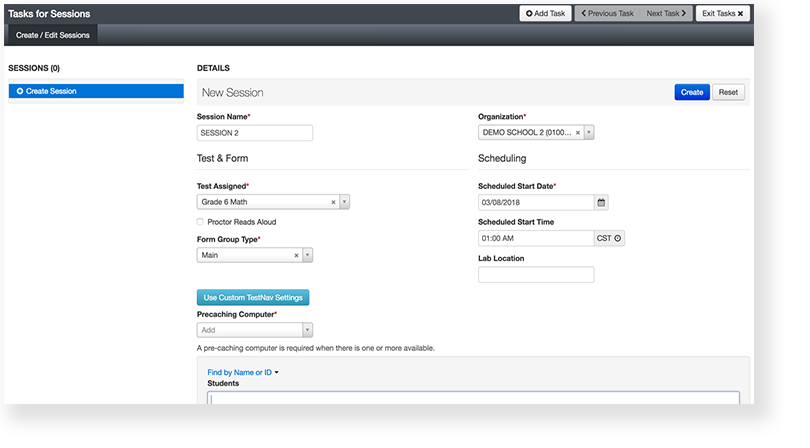Screen dimensions: 810x448
Task: Expand the Form Group Type dropdown arrow
Action: point(307,255)
